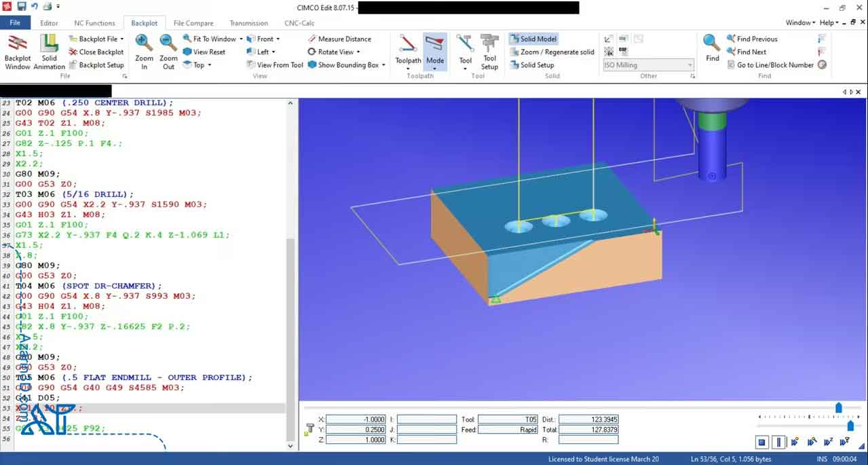
Task: Toggle the Solid Model display
Action: point(533,39)
